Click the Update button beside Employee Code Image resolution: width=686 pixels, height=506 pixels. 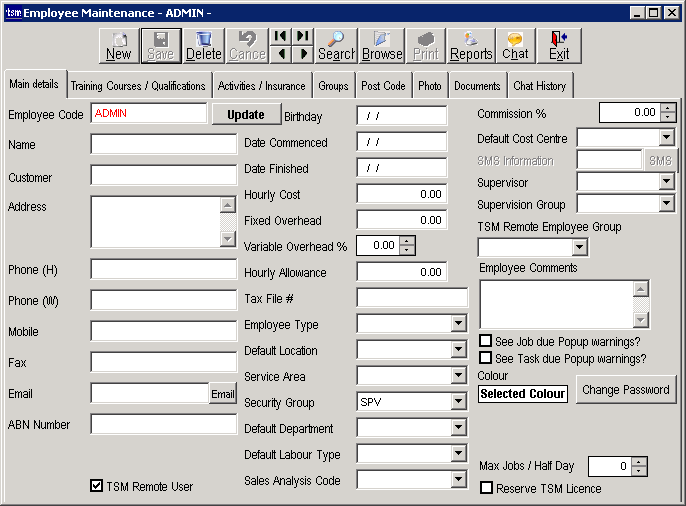(246, 114)
